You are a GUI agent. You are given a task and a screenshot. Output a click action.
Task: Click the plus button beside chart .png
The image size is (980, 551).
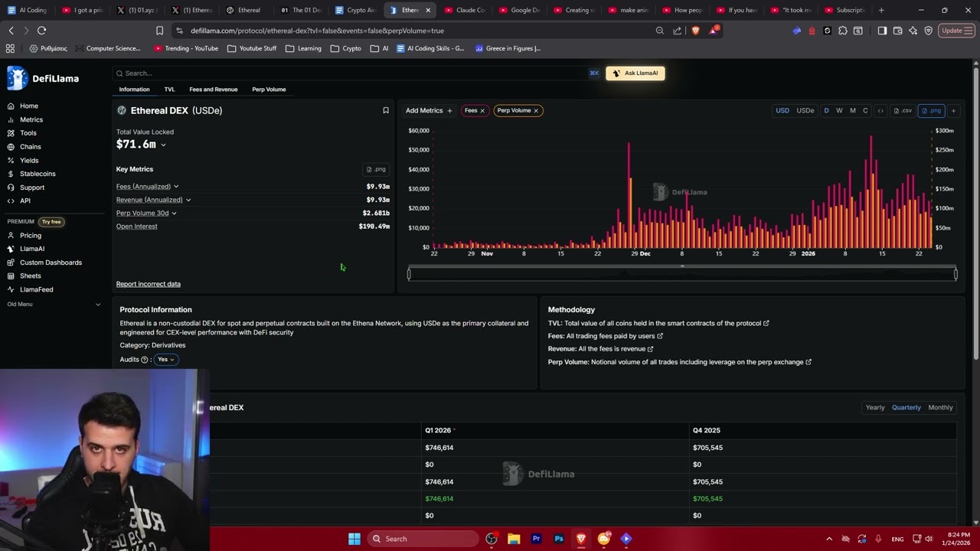[953, 110]
